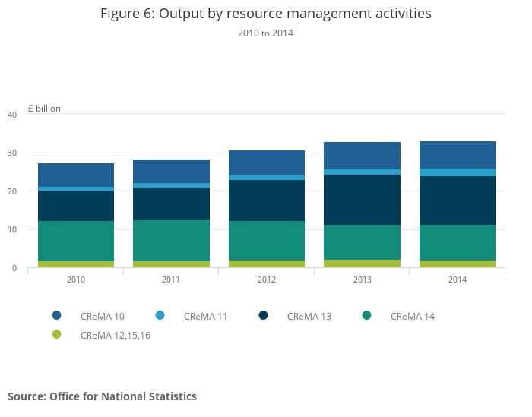The image size is (532, 417).
Task: Toggle CReMA 14 legend text
Action: pos(413,316)
